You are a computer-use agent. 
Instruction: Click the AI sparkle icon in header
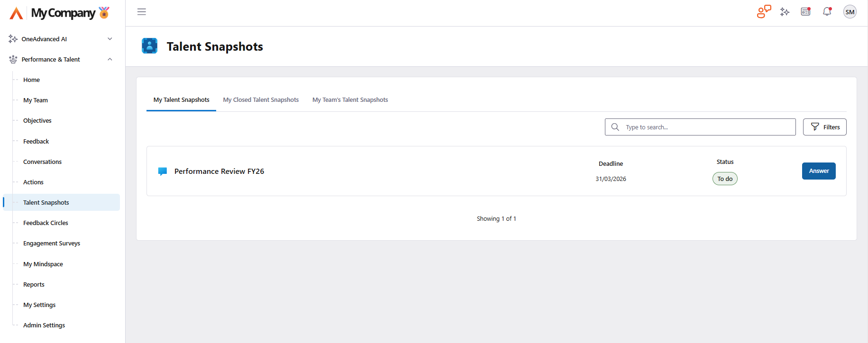pos(785,12)
